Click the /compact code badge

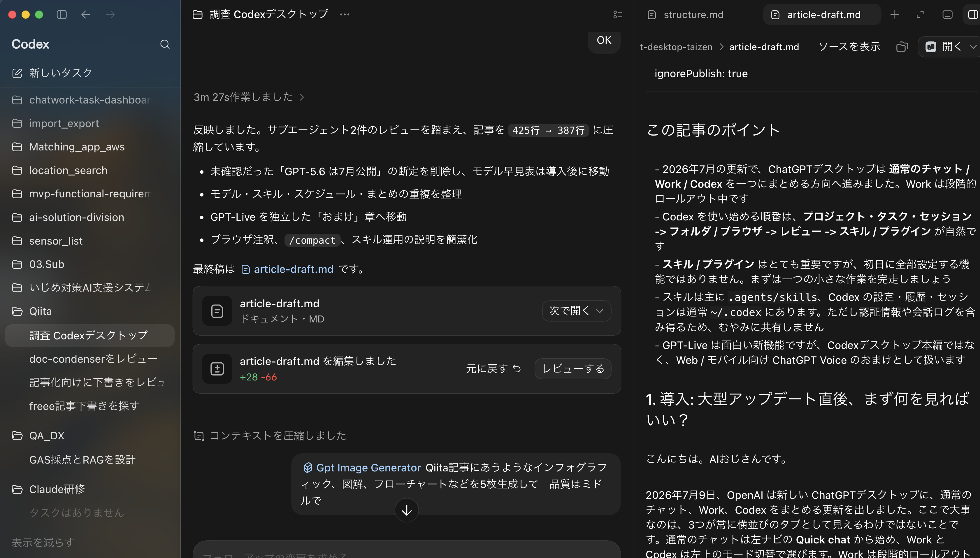click(x=312, y=240)
